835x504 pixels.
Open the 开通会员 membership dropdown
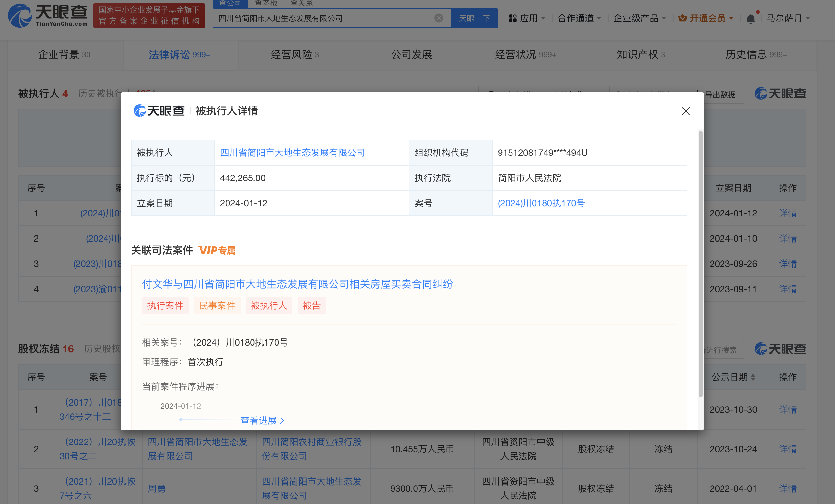pyautogui.click(x=706, y=18)
